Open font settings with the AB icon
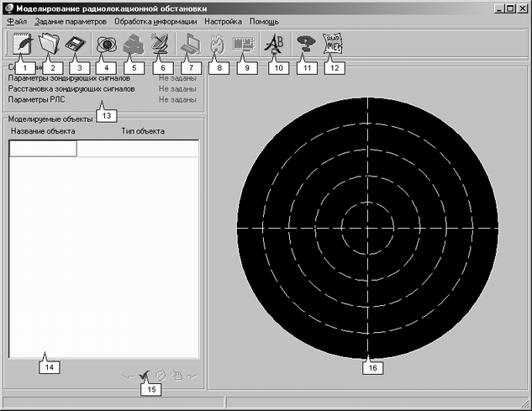 pos(274,43)
